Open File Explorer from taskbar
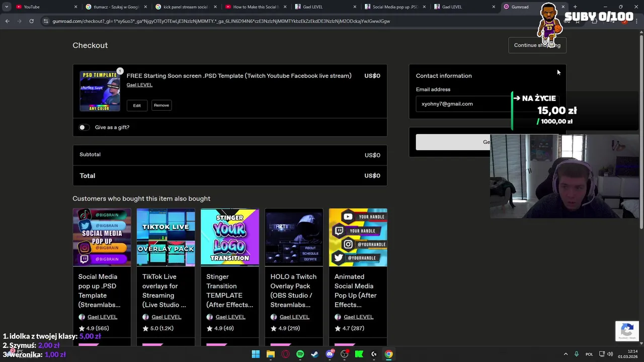The image size is (644, 362). point(271,354)
